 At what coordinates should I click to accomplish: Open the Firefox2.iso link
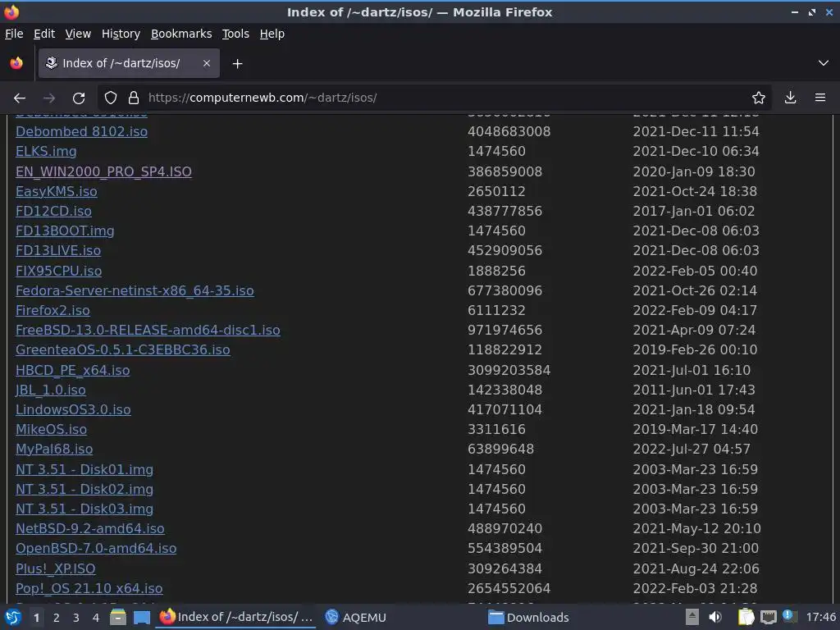click(x=52, y=311)
